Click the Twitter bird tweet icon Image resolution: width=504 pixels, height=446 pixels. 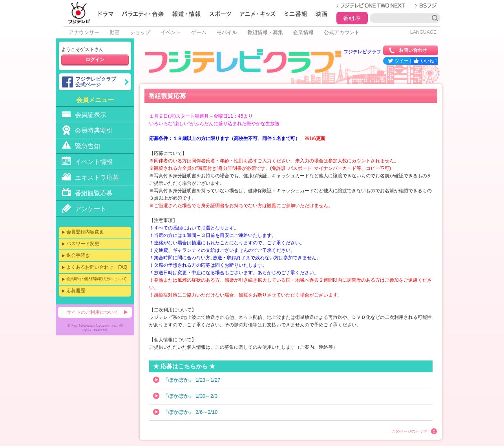click(391, 61)
